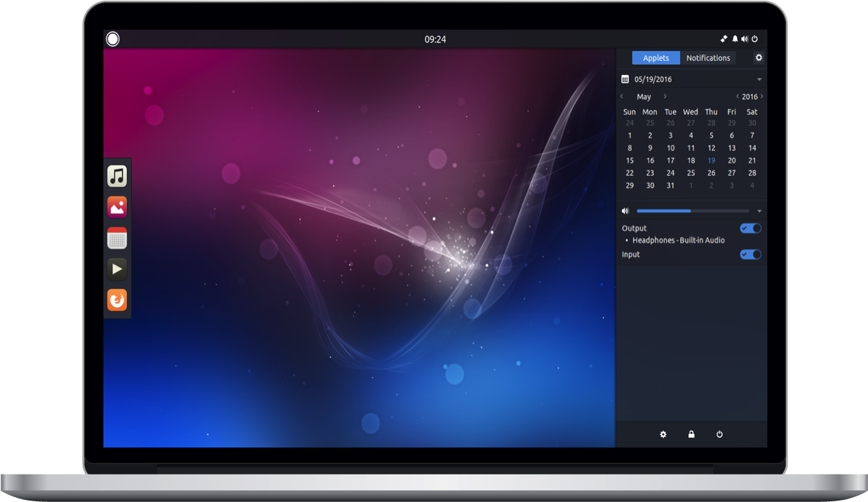The width and height of the screenshot is (868, 502).
Task: Click the lock screen button at Raven's bottom
Action: tap(691, 434)
